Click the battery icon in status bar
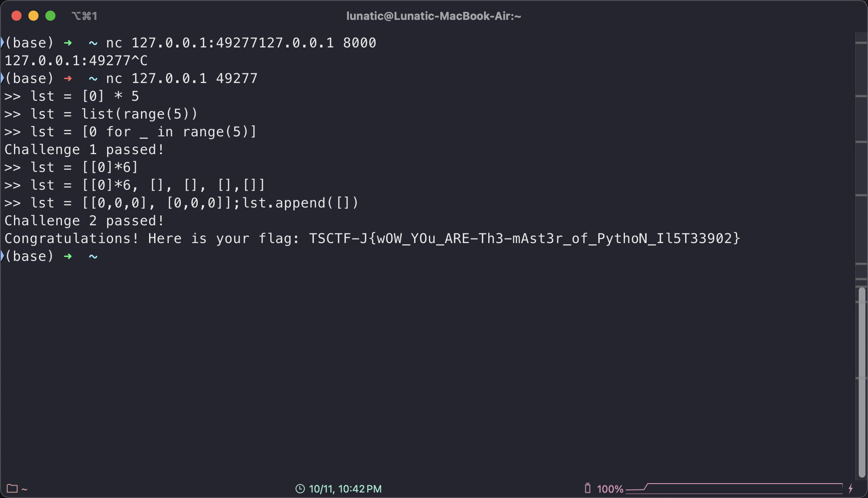Image resolution: width=868 pixels, height=498 pixels. [x=587, y=488]
